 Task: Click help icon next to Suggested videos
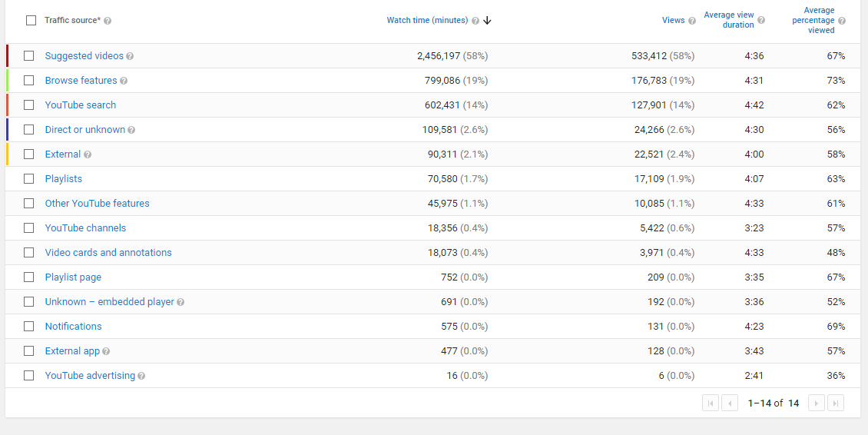pyautogui.click(x=130, y=56)
